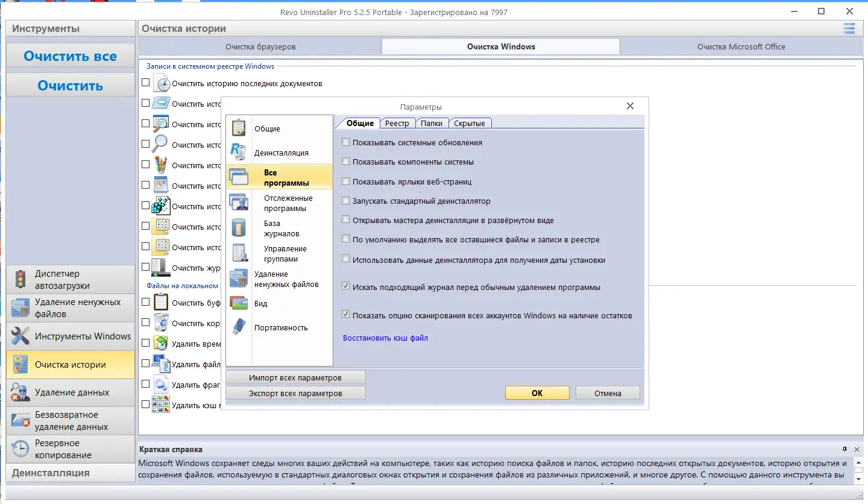Click the Удалить кэш thumbnails icon
The image size is (868, 504).
161,405
